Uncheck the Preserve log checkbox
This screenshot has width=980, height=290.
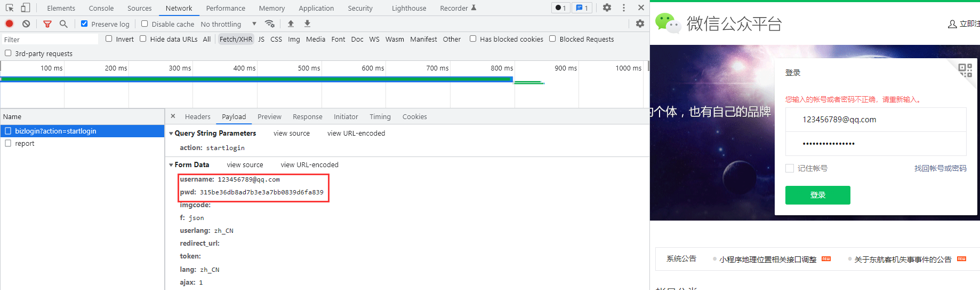(84, 23)
